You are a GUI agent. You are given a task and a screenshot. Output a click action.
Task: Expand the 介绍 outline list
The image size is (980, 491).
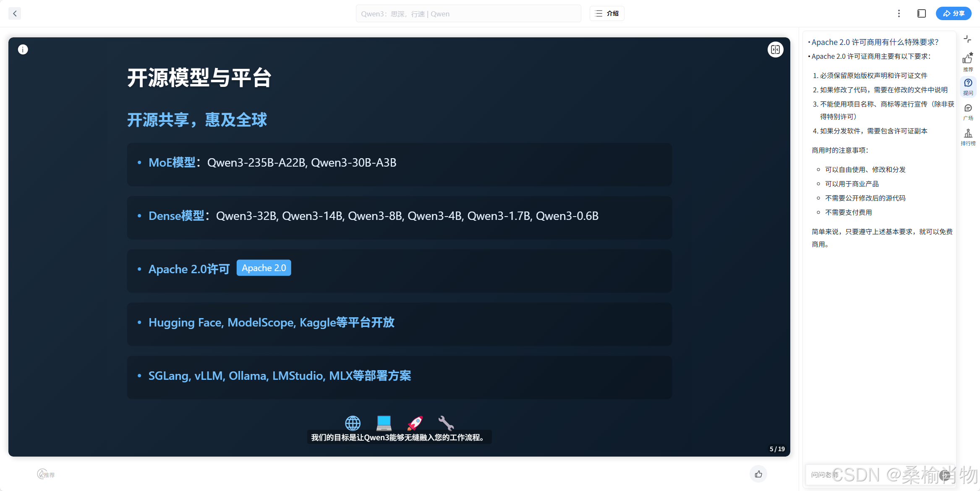(607, 13)
